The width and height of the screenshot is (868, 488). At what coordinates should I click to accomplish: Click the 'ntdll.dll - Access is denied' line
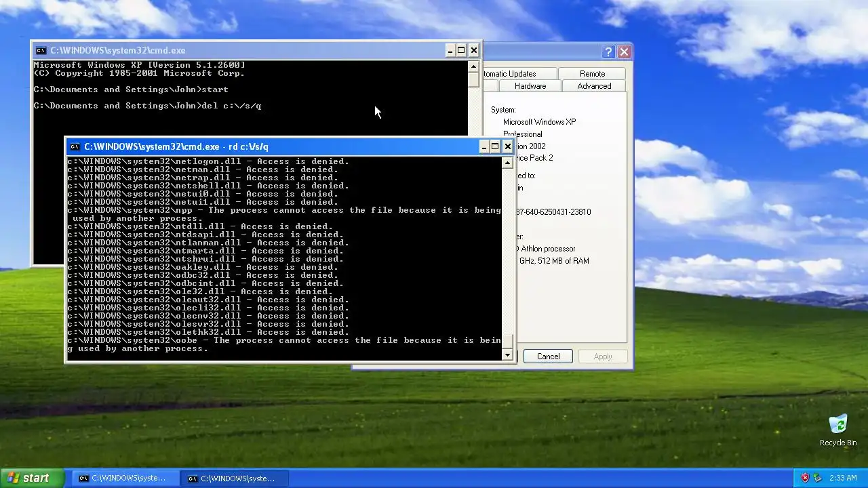(x=200, y=226)
